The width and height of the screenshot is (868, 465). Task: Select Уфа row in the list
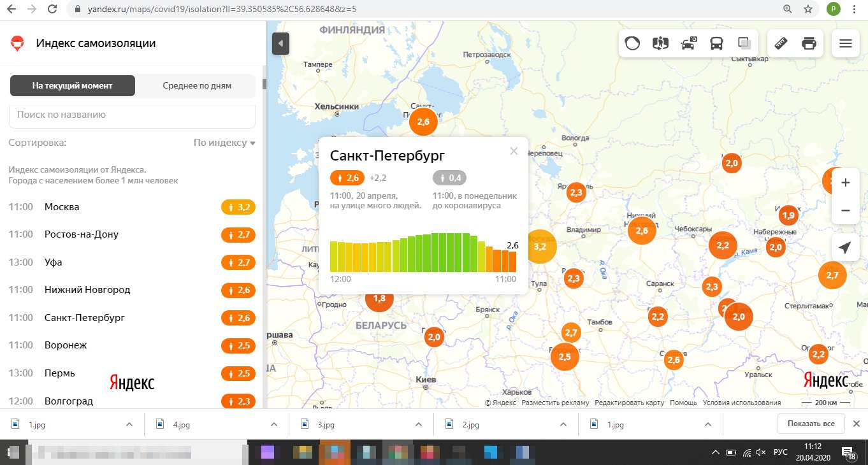tap(132, 262)
